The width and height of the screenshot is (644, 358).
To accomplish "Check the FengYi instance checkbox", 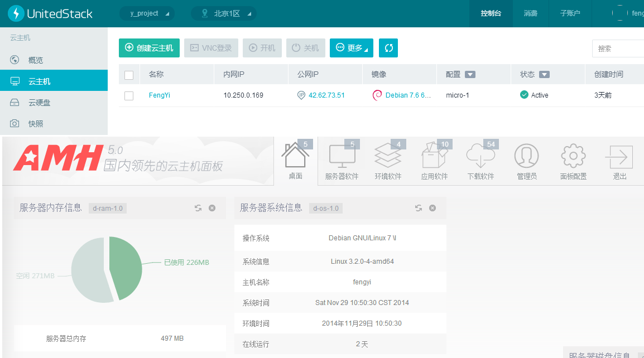I will tap(129, 95).
